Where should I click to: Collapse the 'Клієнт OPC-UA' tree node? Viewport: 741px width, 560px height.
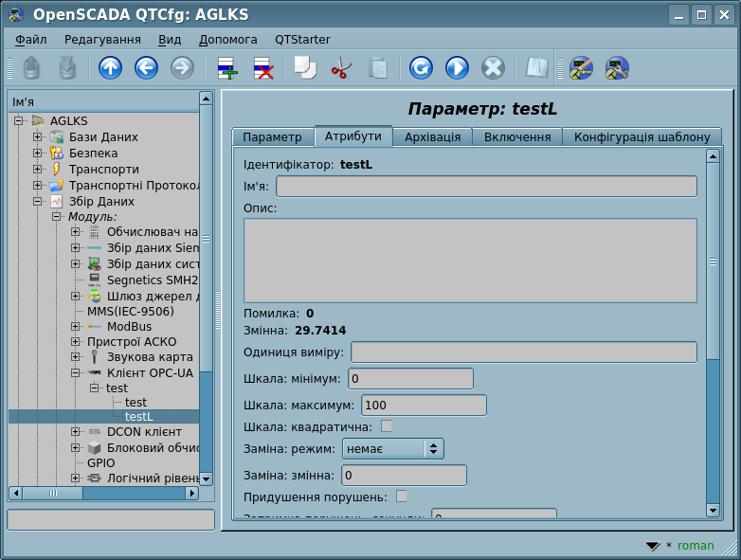point(76,373)
